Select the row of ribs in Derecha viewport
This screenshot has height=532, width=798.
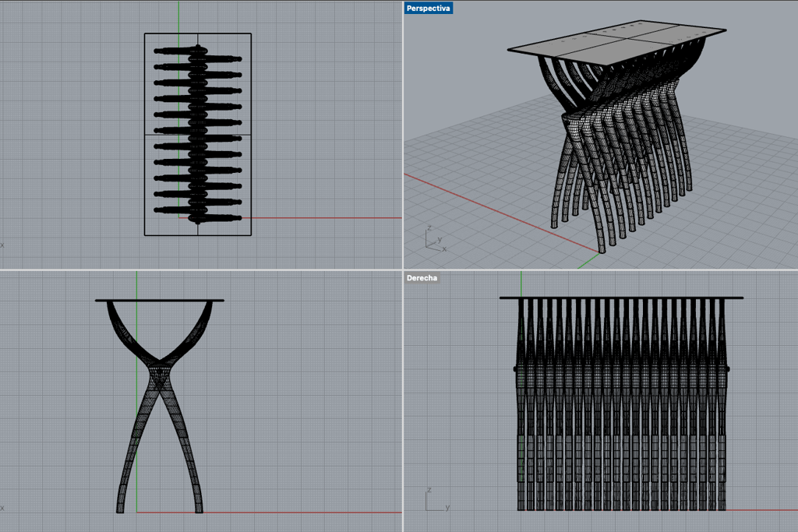(622, 404)
